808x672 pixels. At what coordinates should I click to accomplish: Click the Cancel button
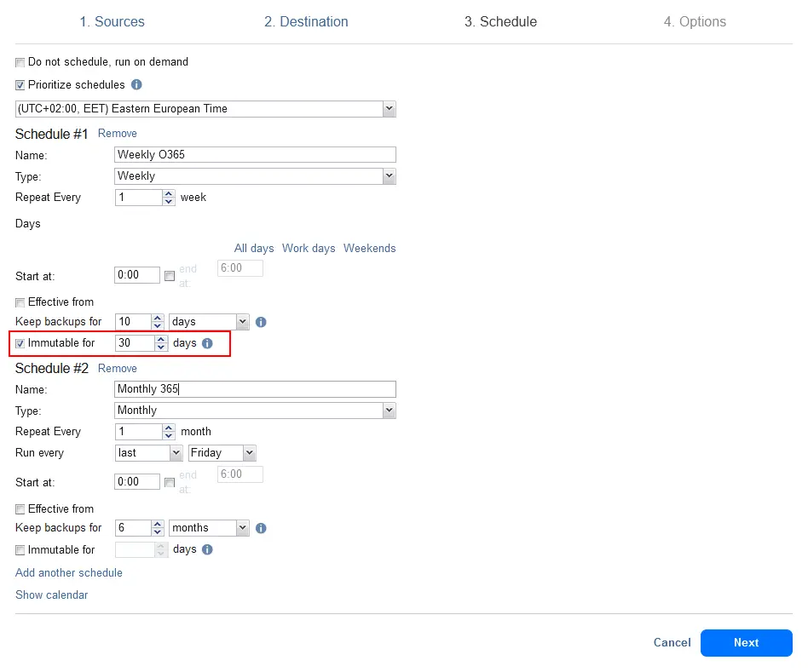point(672,643)
